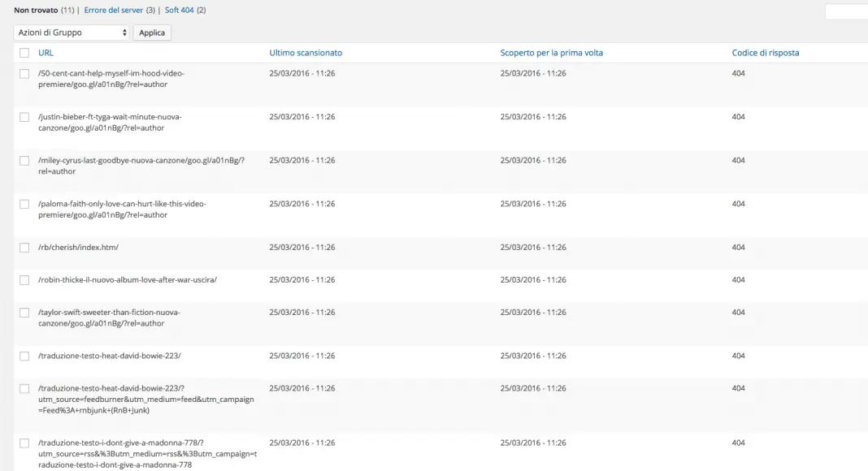Switch to Non trovato filter
The image size is (868, 471).
(36, 11)
